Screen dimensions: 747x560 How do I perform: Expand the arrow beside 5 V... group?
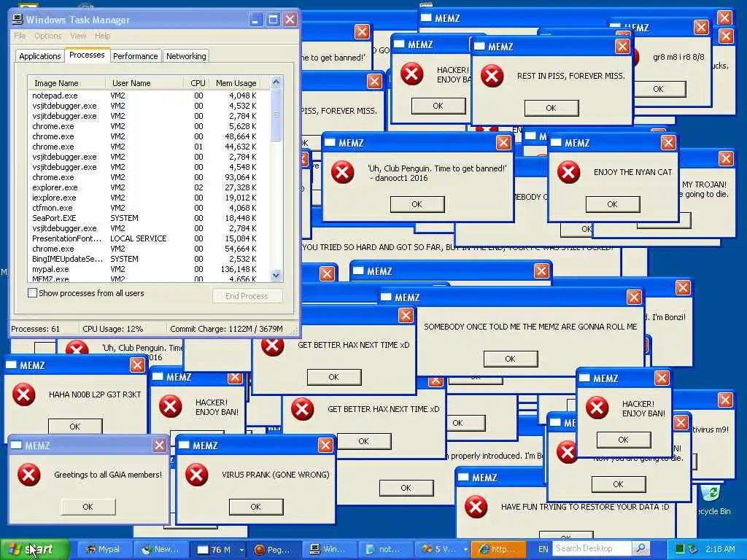[465, 550]
